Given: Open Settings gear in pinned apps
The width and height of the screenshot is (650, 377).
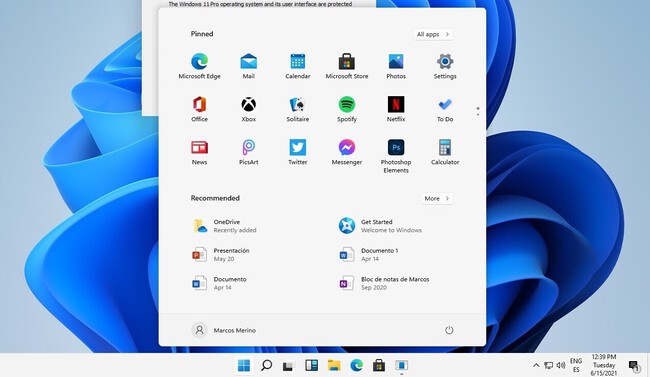Looking at the screenshot, I should (445, 66).
